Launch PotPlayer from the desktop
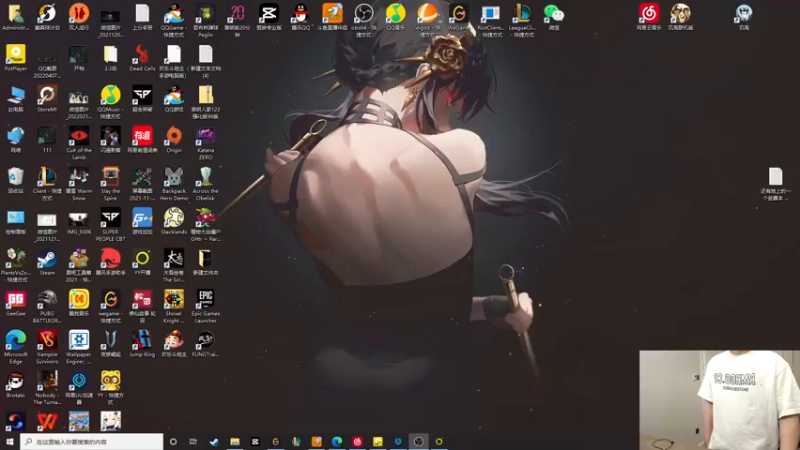 pyautogui.click(x=16, y=55)
